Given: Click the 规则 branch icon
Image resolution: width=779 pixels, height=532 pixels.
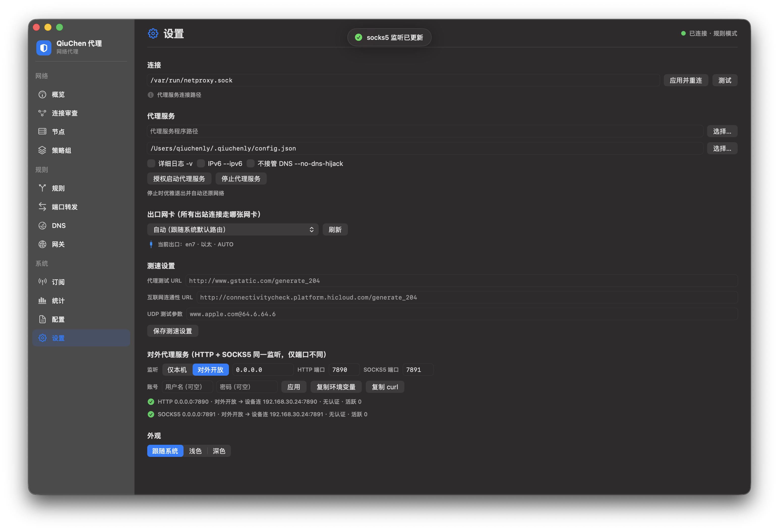Looking at the screenshot, I should [42, 188].
